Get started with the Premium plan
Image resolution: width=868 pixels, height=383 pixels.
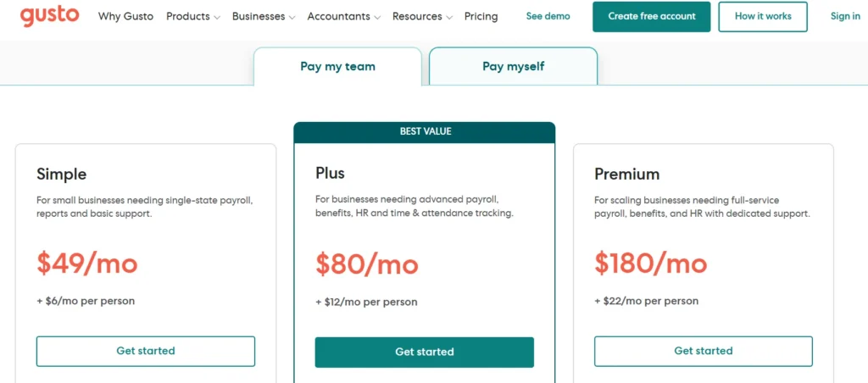click(x=704, y=351)
